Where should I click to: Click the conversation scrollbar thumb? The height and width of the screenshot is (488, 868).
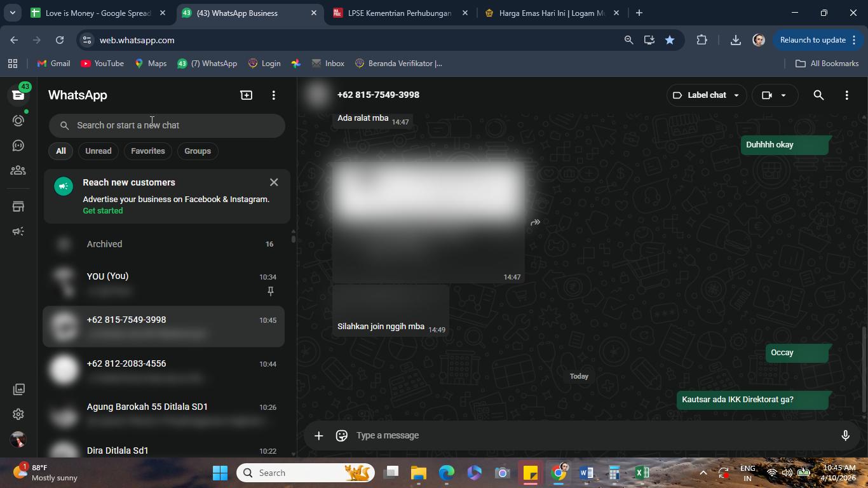click(864, 370)
